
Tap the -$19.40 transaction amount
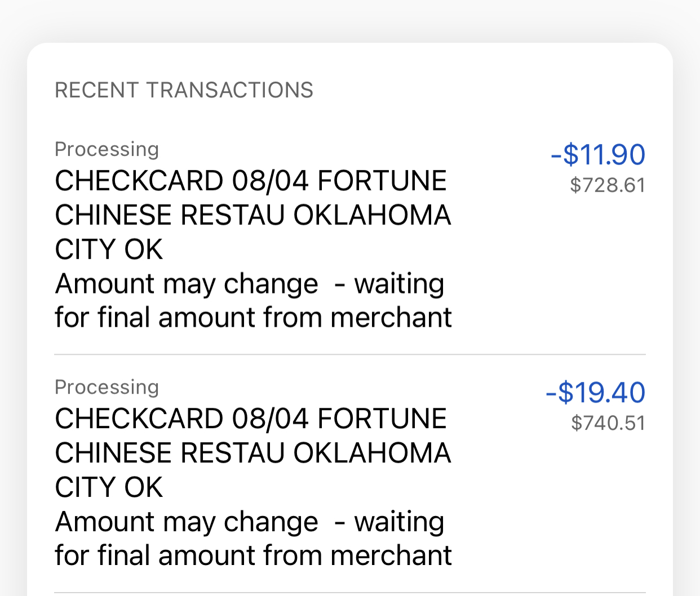(x=596, y=392)
